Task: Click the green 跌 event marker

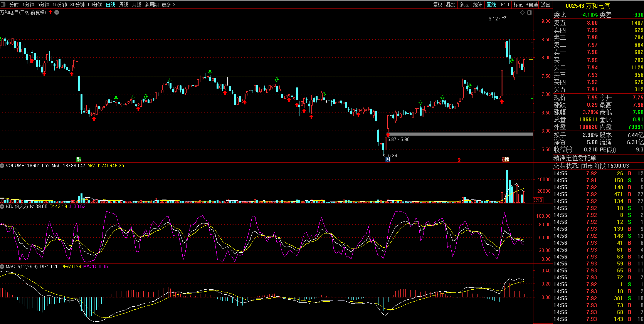Action: pyautogui.click(x=79, y=159)
